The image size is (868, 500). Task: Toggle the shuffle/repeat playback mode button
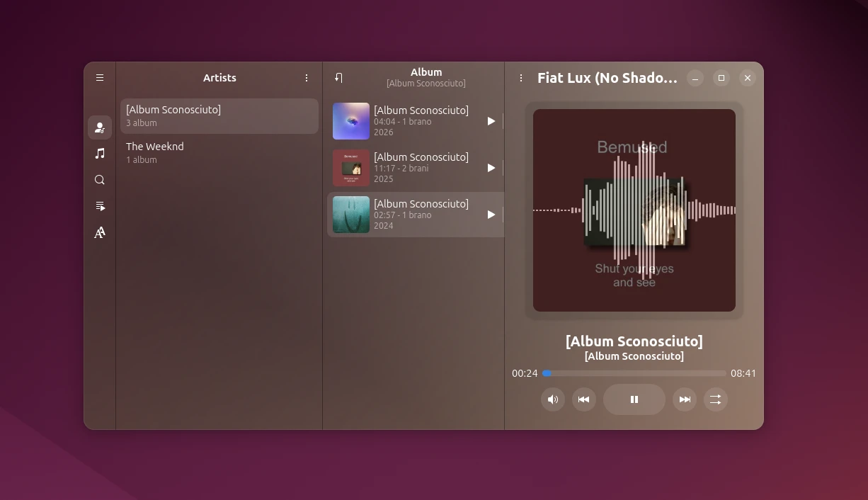coord(715,399)
